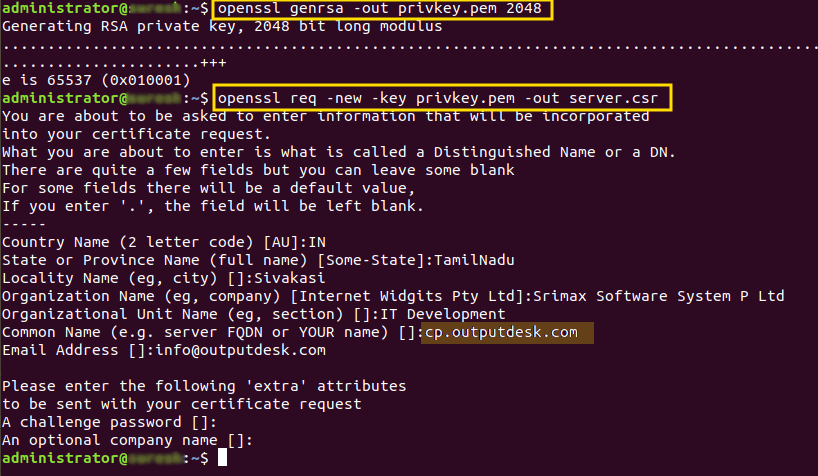Click the Please enter extra attributes line
818x476 pixels.
pyautogui.click(x=204, y=386)
